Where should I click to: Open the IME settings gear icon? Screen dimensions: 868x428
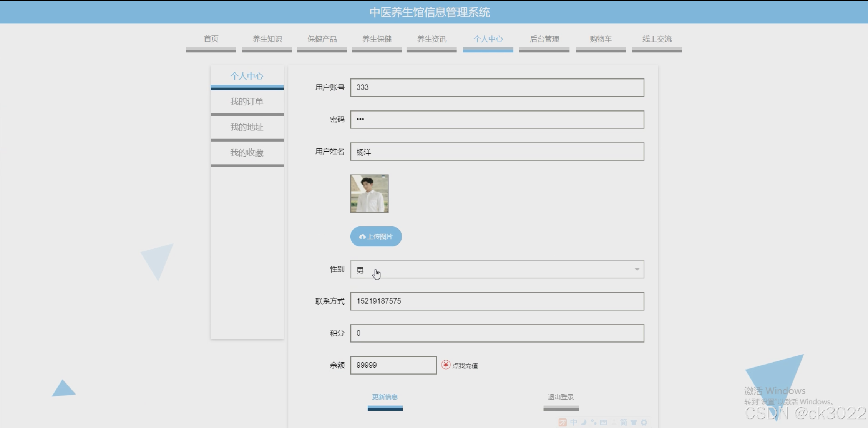(644, 422)
